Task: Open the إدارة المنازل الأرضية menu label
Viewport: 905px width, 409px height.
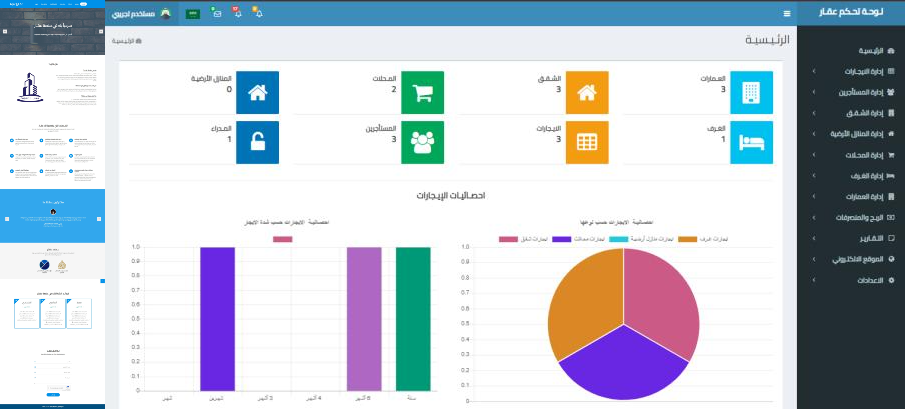Action: (857, 134)
